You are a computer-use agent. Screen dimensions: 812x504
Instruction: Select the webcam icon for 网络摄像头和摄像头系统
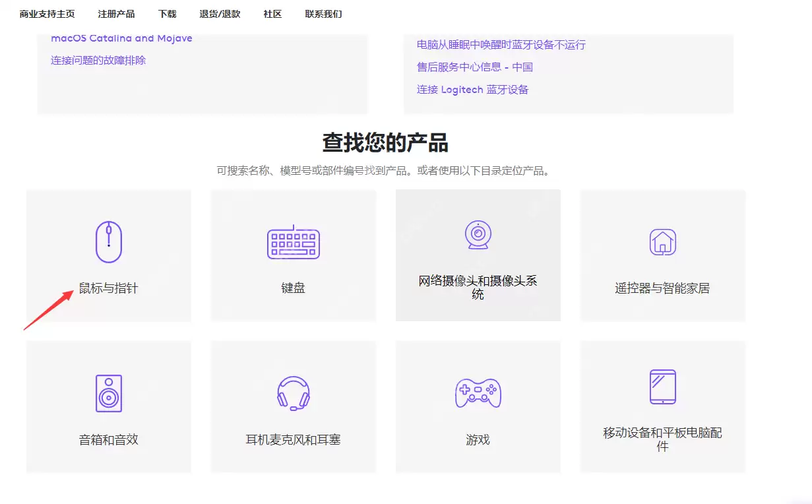pos(478,234)
